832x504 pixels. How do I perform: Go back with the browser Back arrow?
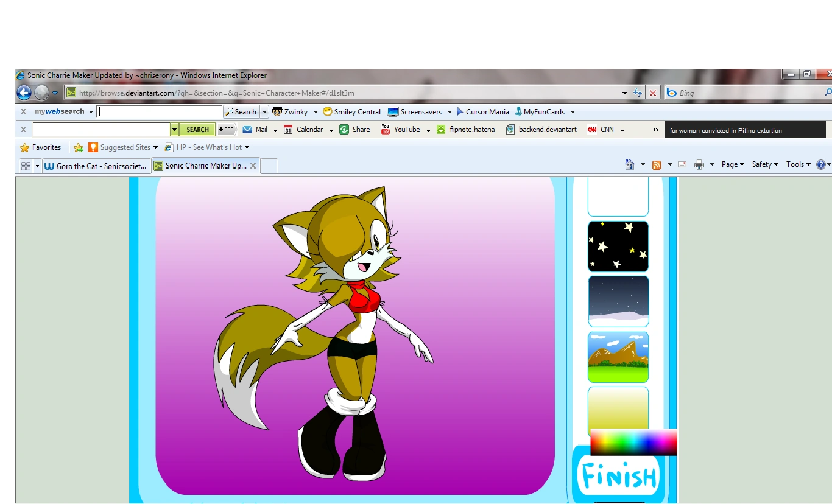(24, 93)
